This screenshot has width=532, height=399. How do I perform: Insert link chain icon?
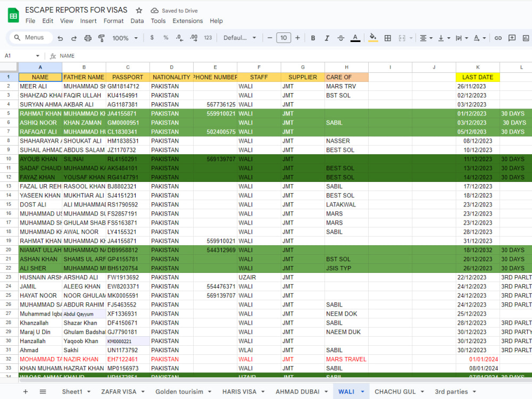pyautogui.click(x=498, y=38)
